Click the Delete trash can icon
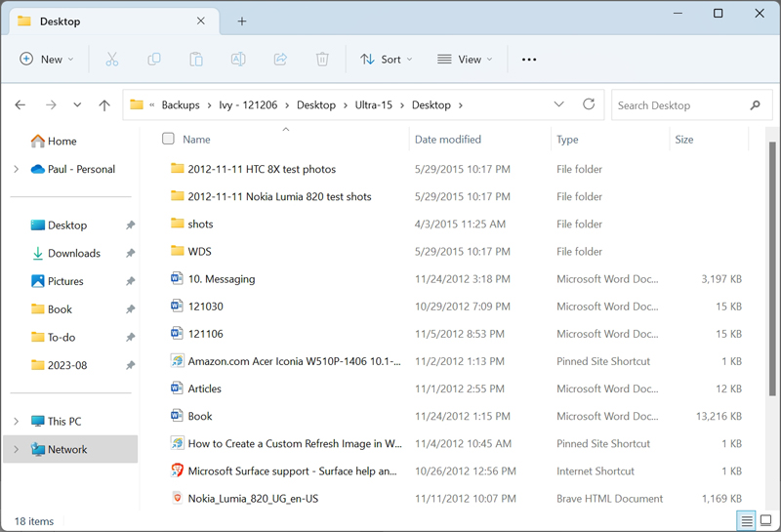 tap(322, 60)
